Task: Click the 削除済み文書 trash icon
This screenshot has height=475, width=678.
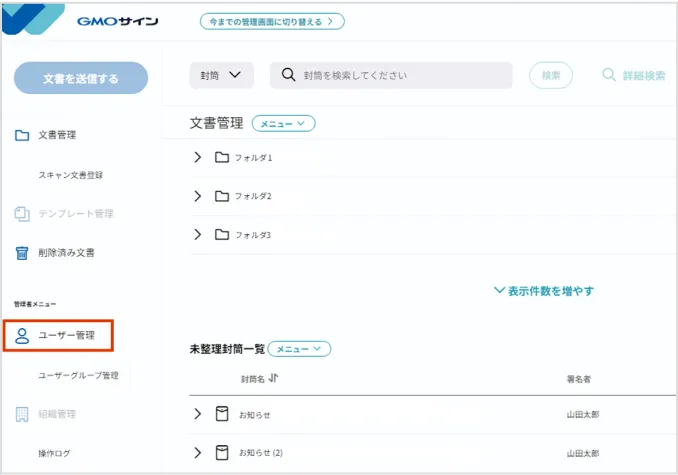Action: [x=22, y=253]
